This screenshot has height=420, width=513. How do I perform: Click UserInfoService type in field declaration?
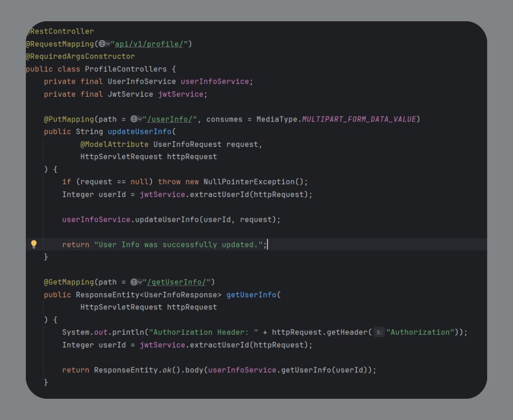click(141, 82)
